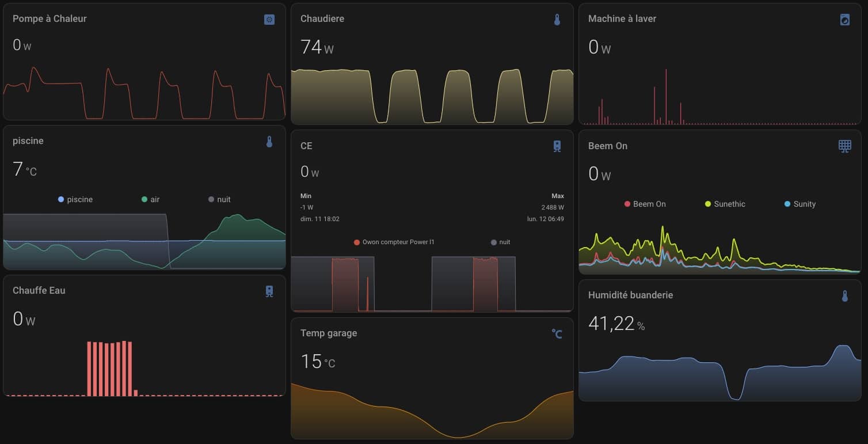Toggle the Owon compteur Power l1 legend
Image resolution: width=868 pixels, height=444 pixels.
(x=394, y=242)
